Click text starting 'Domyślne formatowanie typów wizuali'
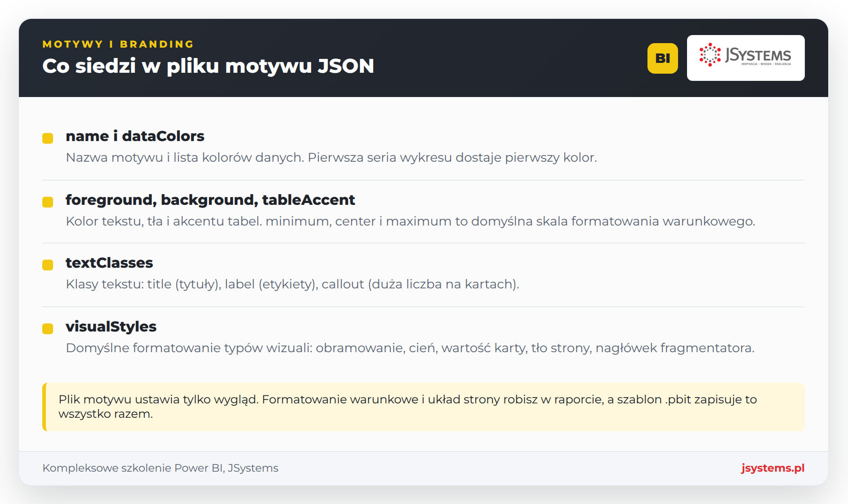848x504 pixels. (410, 348)
